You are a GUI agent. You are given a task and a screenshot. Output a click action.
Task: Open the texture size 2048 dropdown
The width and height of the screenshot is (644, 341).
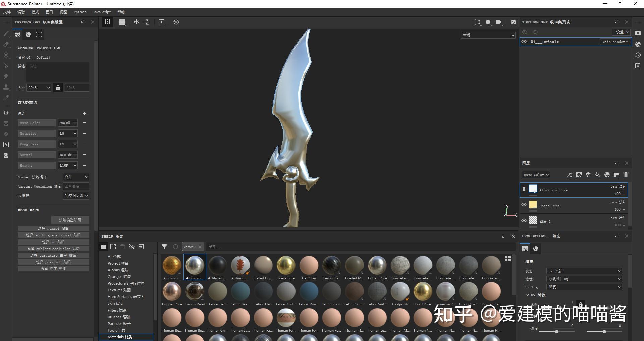point(39,88)
